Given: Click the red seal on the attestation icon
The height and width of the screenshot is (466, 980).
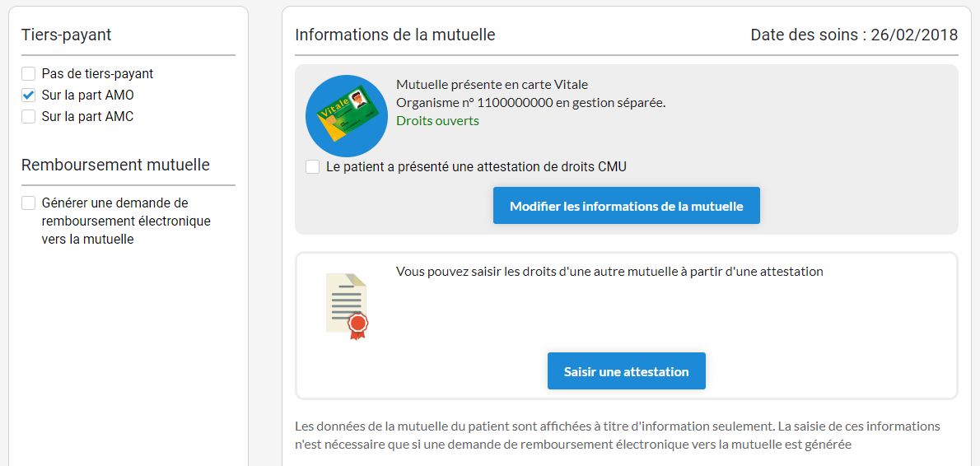Looking at the screenshot, I should tap(357, 324).
